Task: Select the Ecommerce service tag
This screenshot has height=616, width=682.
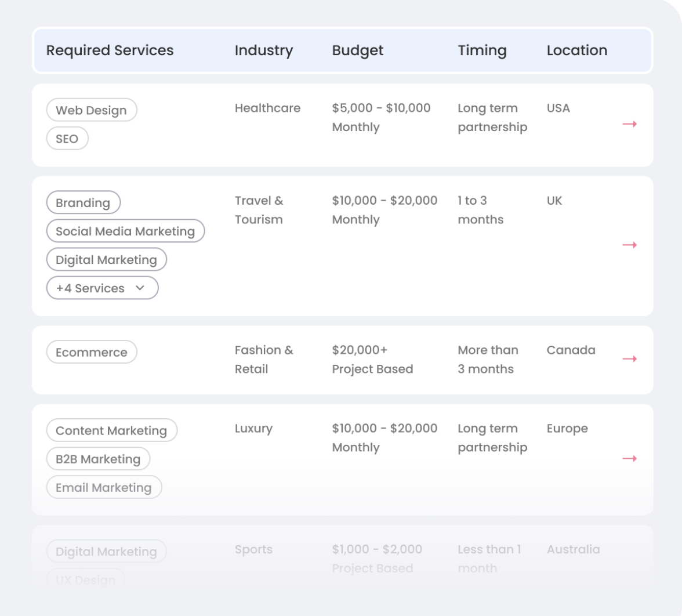Action: pyautogui.click(x=91, y=352)
